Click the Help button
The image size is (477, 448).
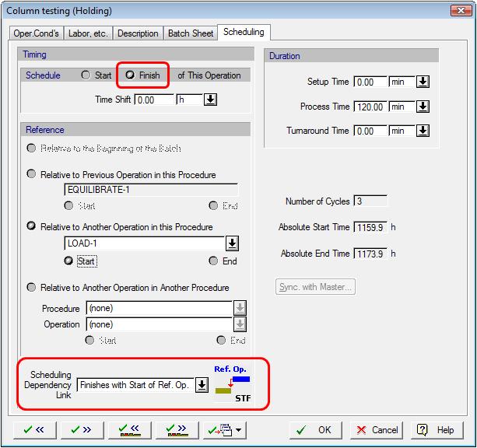pyautogui.click(x=437, y=429)
